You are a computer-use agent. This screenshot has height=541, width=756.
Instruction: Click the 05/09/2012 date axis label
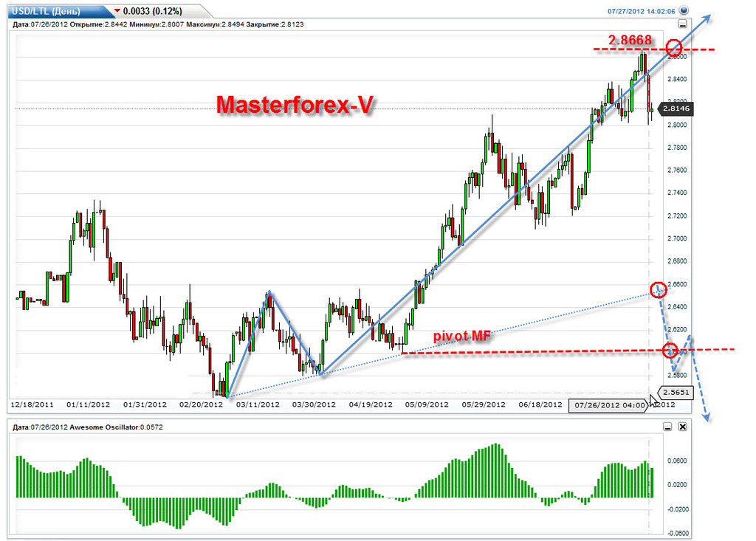click(x=427, y=404)
